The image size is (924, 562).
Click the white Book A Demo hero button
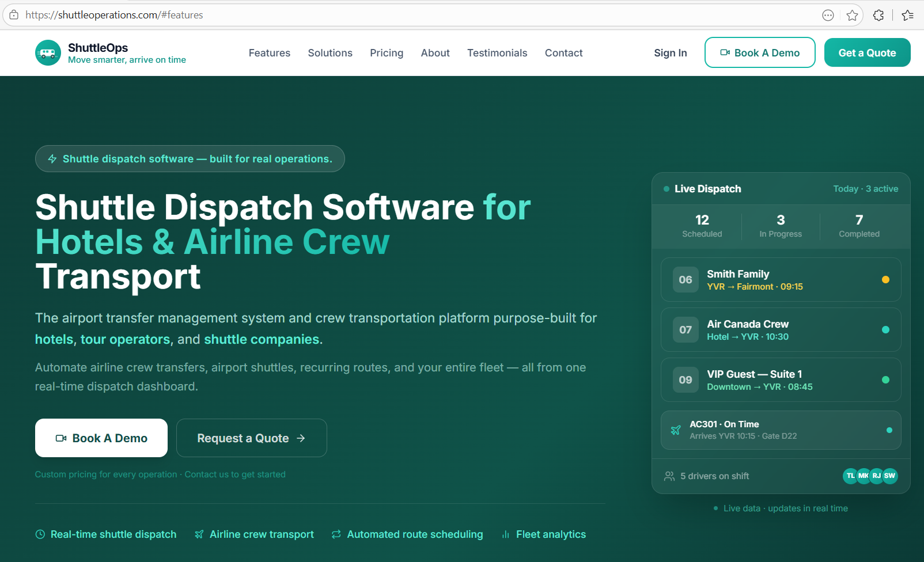coord(101,438)
